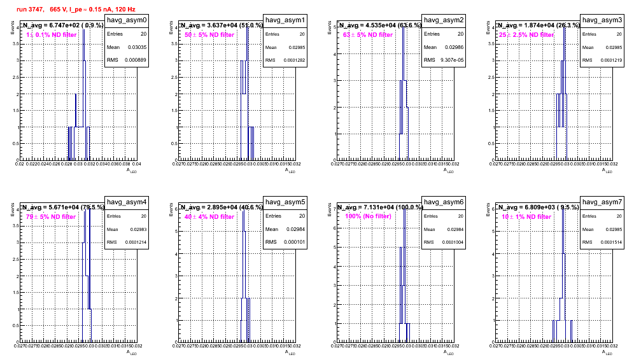Click the Events y-axis title of havg_asym0 plot
The image size is (634, 364).
pyautogui.click(x=13, y=27)
